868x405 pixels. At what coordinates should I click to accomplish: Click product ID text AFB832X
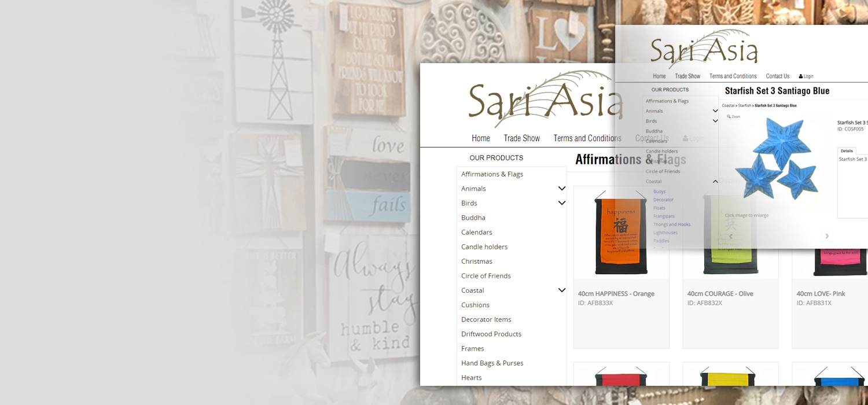pos(705,303)
